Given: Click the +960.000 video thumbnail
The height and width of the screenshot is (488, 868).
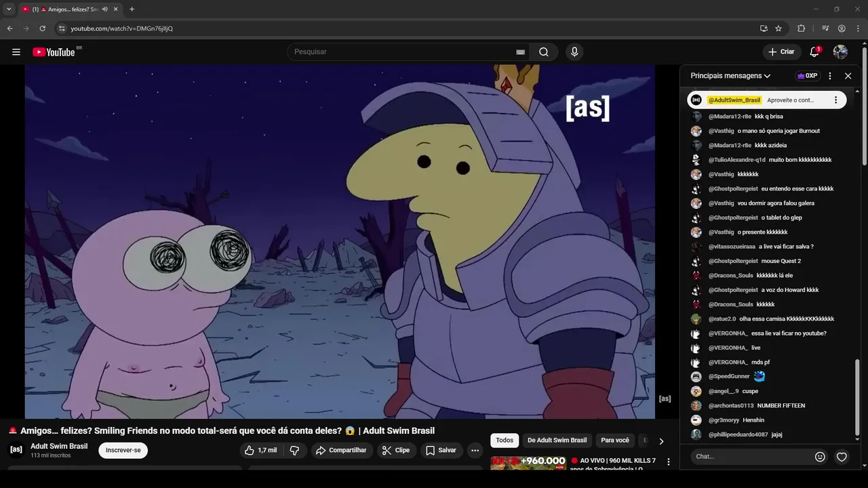Looking at the screenshot, I should [x=528, y=463].
